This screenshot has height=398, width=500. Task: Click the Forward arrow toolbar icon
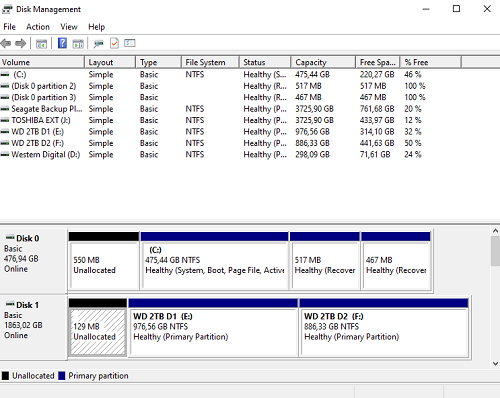tap(21, 43)
